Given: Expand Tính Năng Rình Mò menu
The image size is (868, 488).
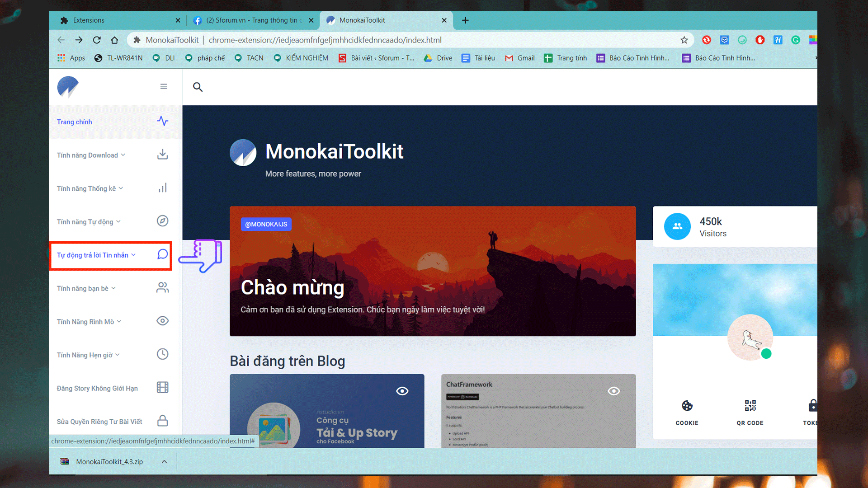Looking at the screenshot, I should (x=89, y=322).
